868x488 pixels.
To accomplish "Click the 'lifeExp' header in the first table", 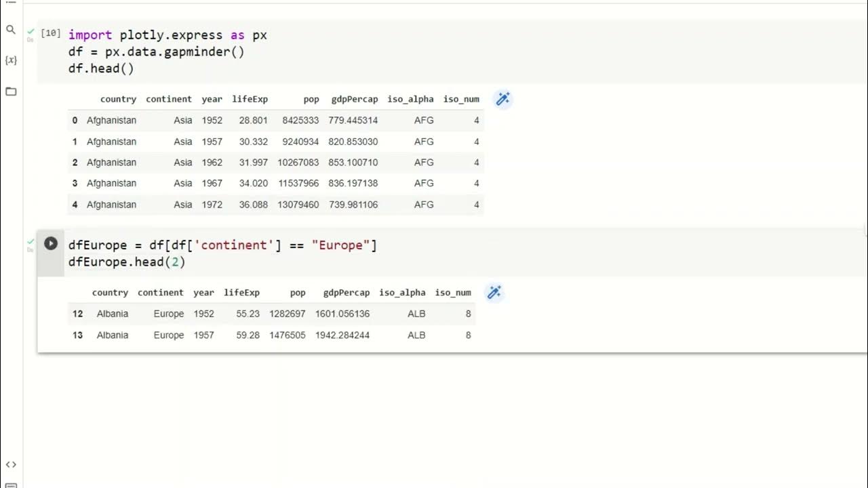I will tap(250, 99).
